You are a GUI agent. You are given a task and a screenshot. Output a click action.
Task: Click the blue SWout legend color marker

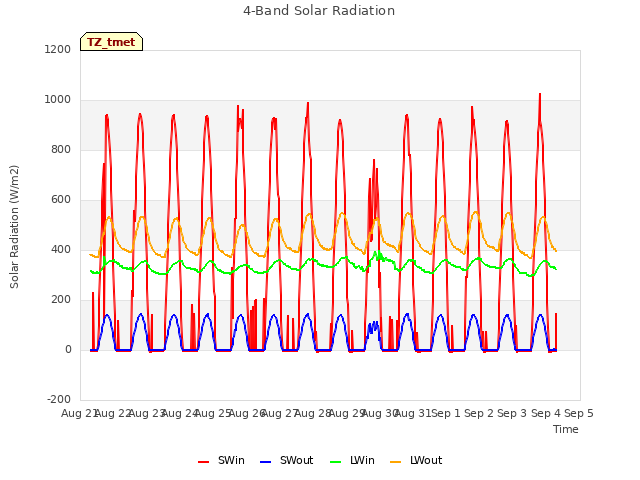point(265,462)
